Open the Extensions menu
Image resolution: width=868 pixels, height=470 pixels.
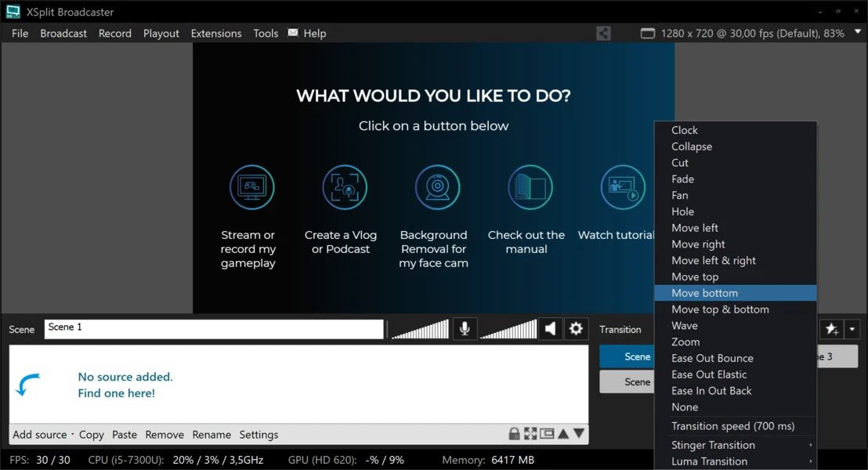click(215, 33)
